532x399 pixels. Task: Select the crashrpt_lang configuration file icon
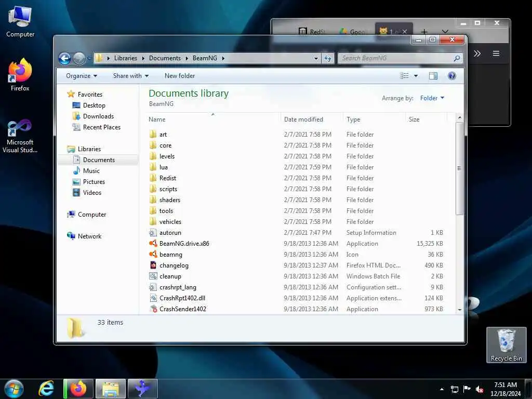(153, 287)
